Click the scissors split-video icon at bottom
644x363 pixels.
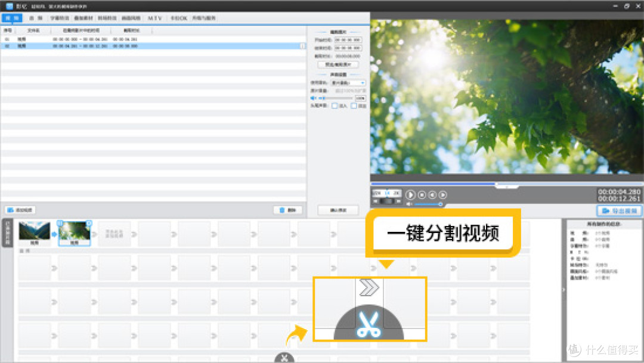coord(284,358)
